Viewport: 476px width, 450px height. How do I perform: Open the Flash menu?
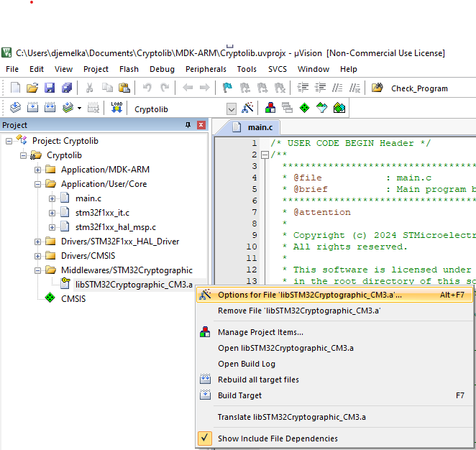pos(129,69)
